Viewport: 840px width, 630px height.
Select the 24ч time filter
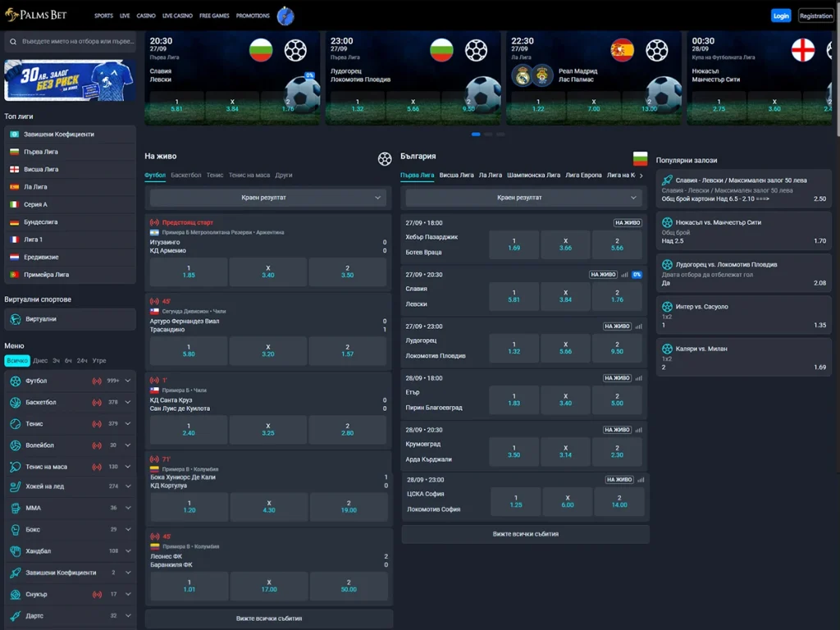coord(82,361)
